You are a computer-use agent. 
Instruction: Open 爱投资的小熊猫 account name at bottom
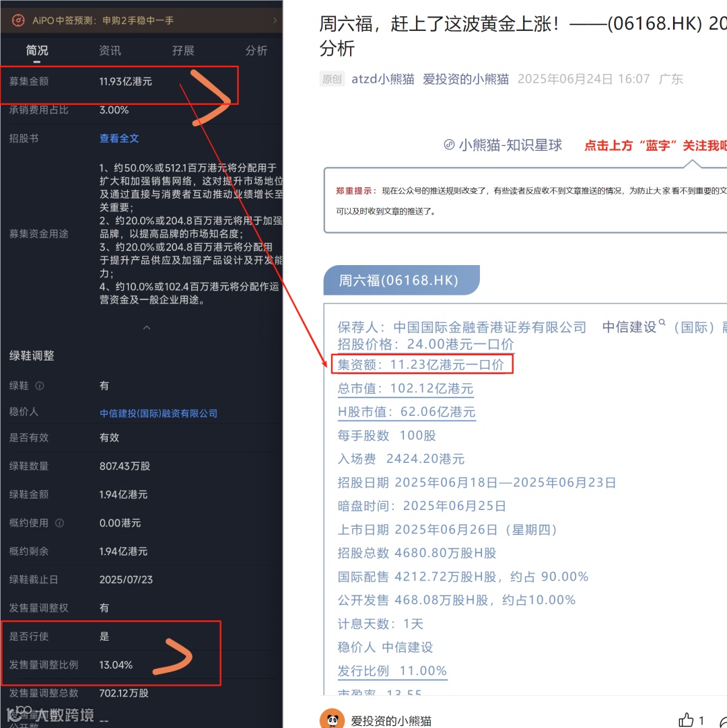click(x=391, y=721)
